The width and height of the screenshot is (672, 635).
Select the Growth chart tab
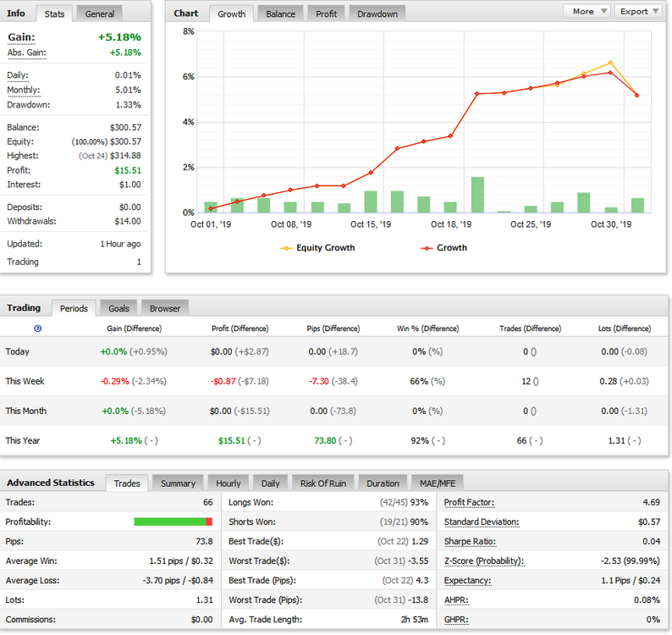(231, 14)
